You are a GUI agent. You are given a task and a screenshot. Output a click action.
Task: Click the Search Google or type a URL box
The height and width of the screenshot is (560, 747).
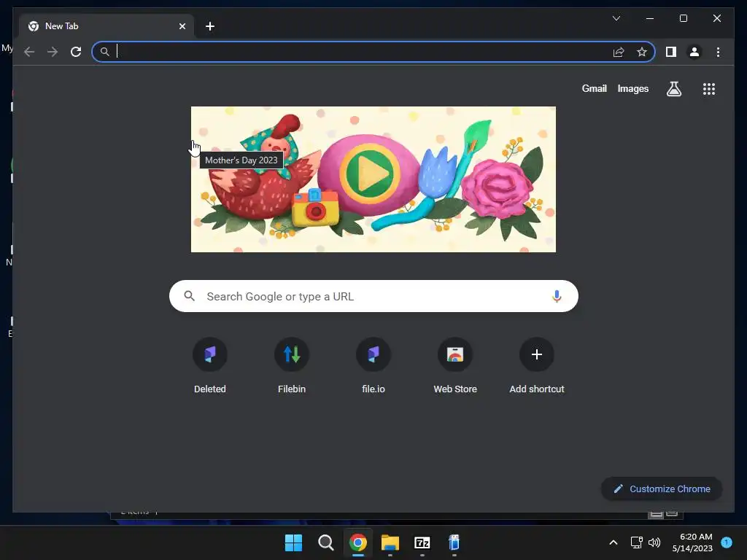click(x=373, y=296)
